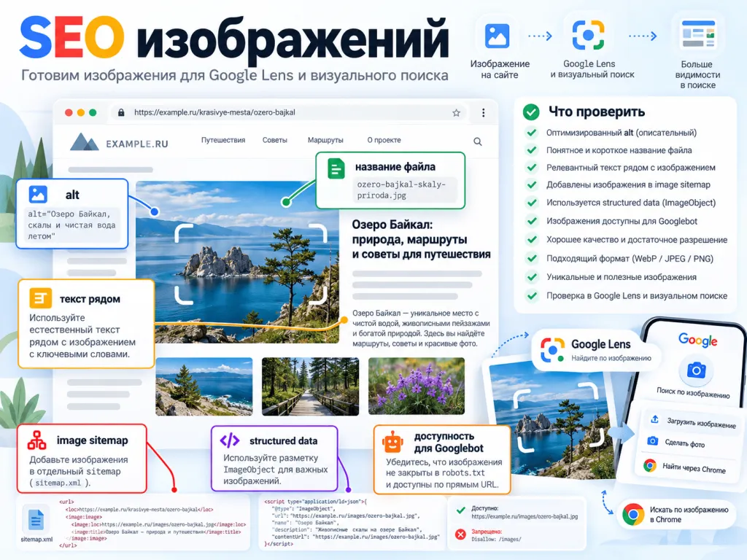Viewport: 747px width, 560px height.
Task: Click the bookmark star in the address bar
Action: click(456, 113)
